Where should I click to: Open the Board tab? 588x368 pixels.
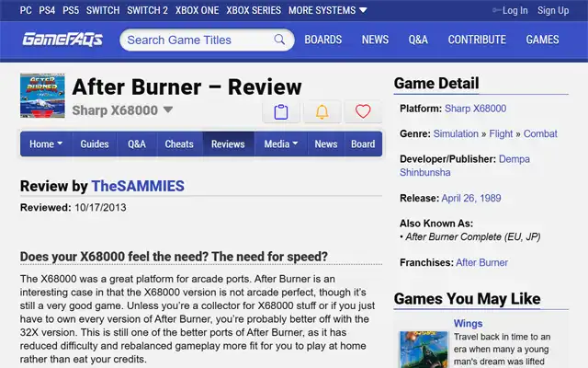click(x=363, y=144)
